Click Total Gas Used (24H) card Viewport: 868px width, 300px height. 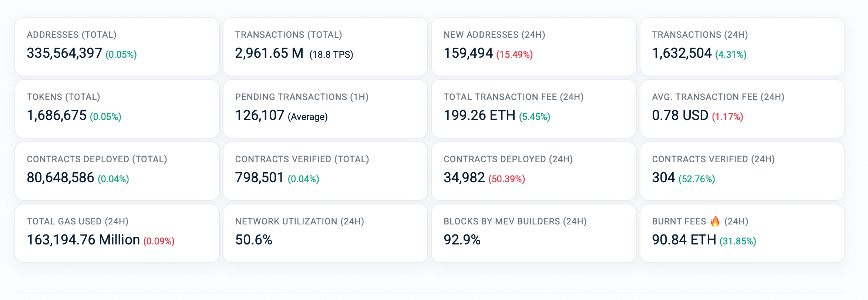coord(117,233)
